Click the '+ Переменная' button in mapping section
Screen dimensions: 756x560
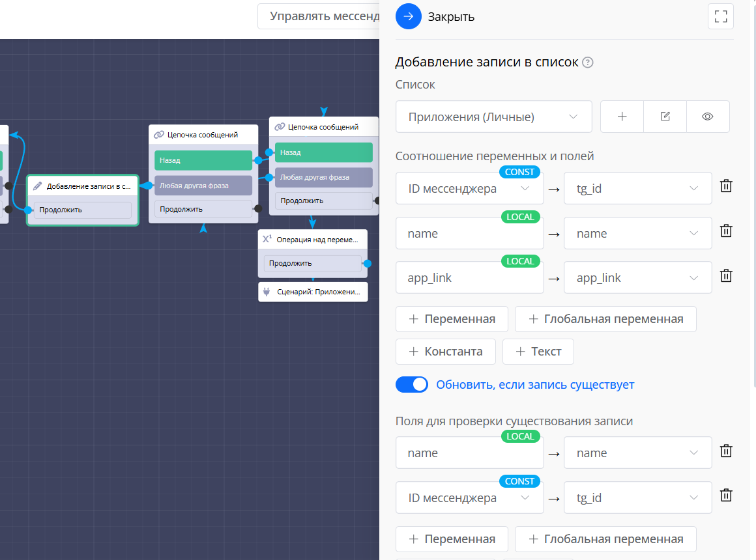[452, 319]
